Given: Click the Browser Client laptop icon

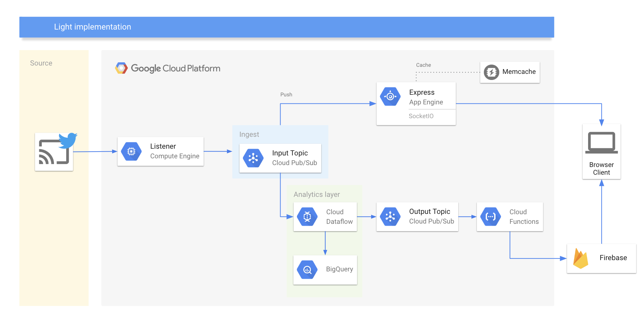Looking at the screenshot, I should (602, 143).
